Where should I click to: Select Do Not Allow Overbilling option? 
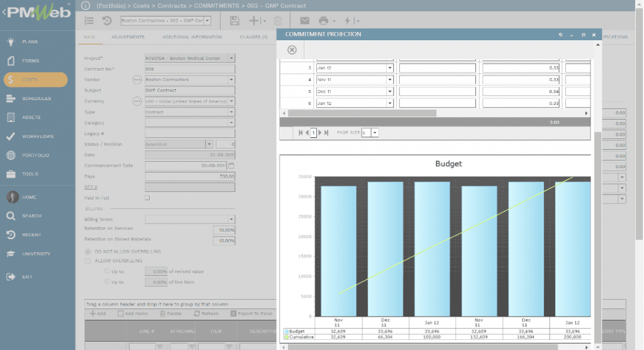click(x=88, y=251)
